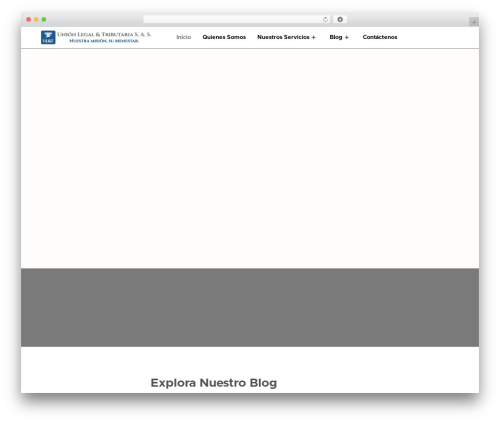Go to Quienes Somos page

pyautogui.click(x=224, y=37)
